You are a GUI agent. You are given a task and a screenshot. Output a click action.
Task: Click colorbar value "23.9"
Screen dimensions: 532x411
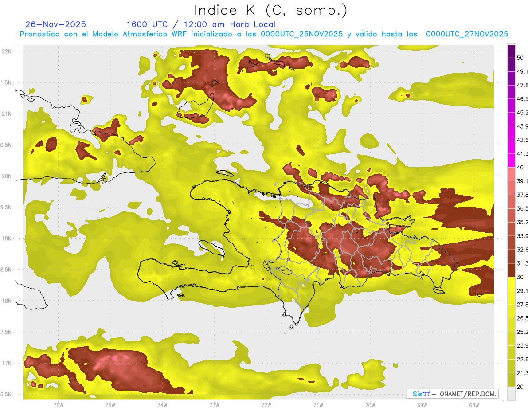[523, 345]
